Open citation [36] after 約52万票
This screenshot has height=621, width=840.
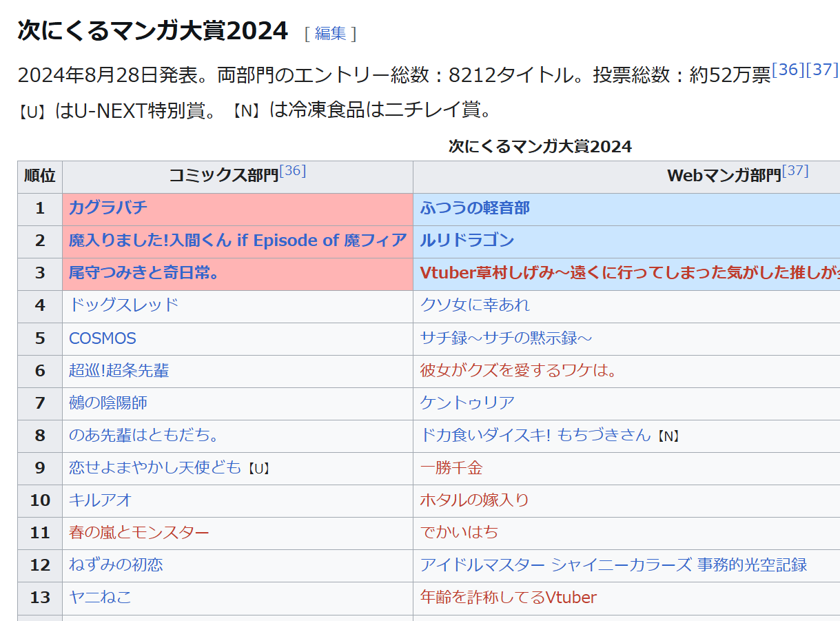788,69
